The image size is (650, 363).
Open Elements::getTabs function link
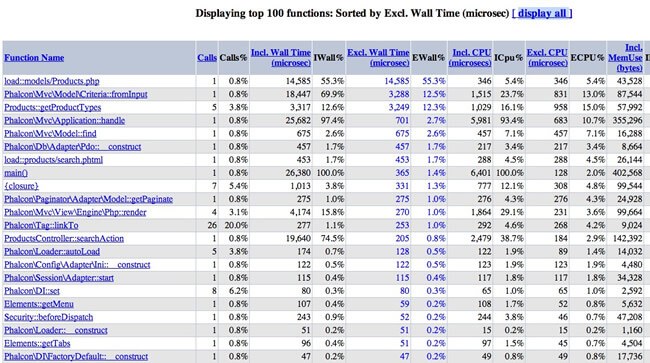pos(37,344)
